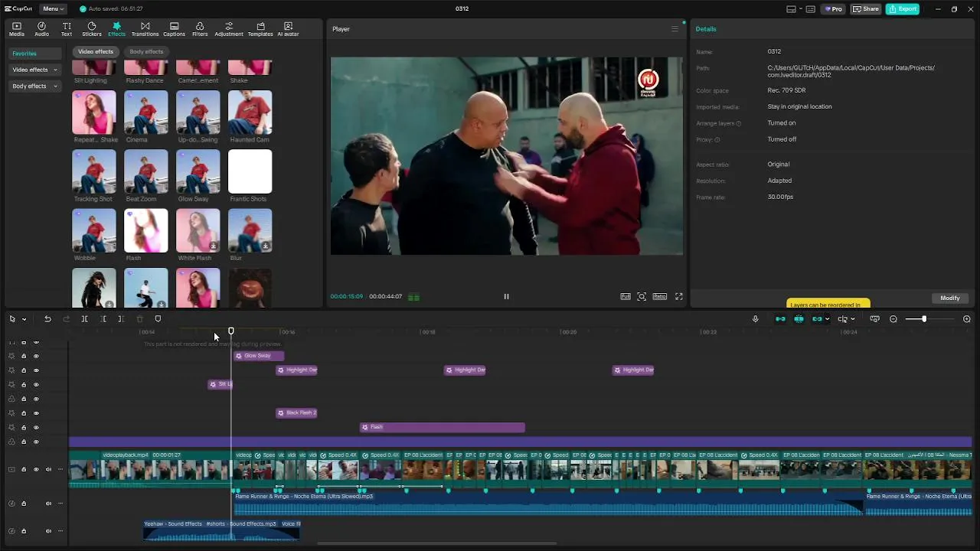Open the Stickers tab
This screenshot has width=980, height=551.
pyautogui.click(x=91, y=29)
